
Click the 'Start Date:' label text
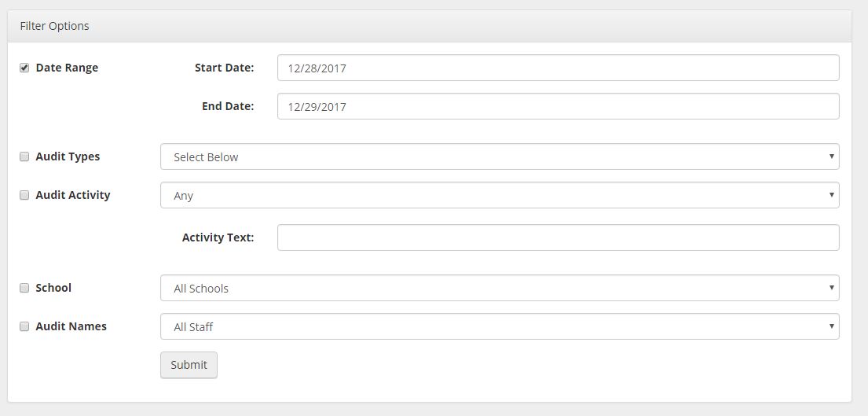coord(224,68)
